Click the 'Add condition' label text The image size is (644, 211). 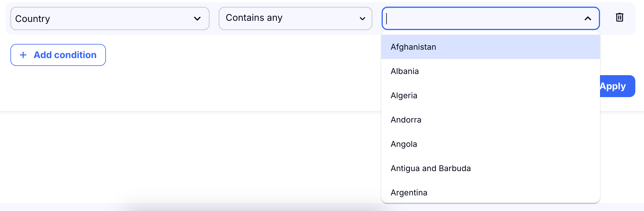[65, 55]
